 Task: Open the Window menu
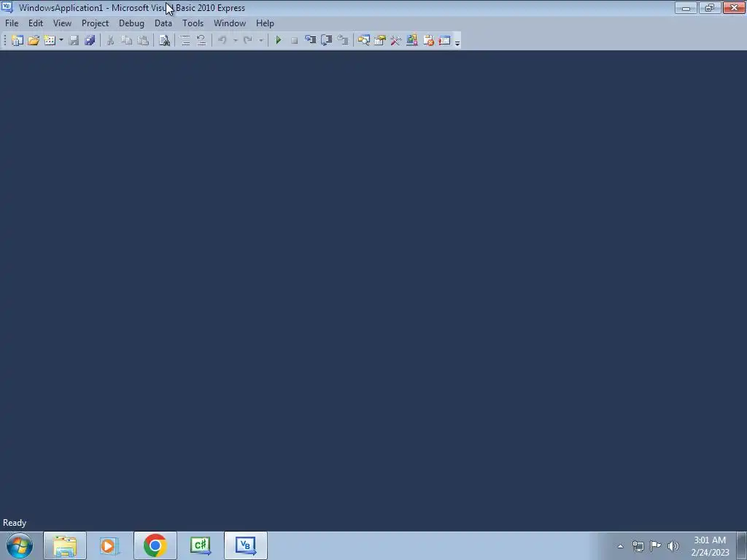coord(230,23)
